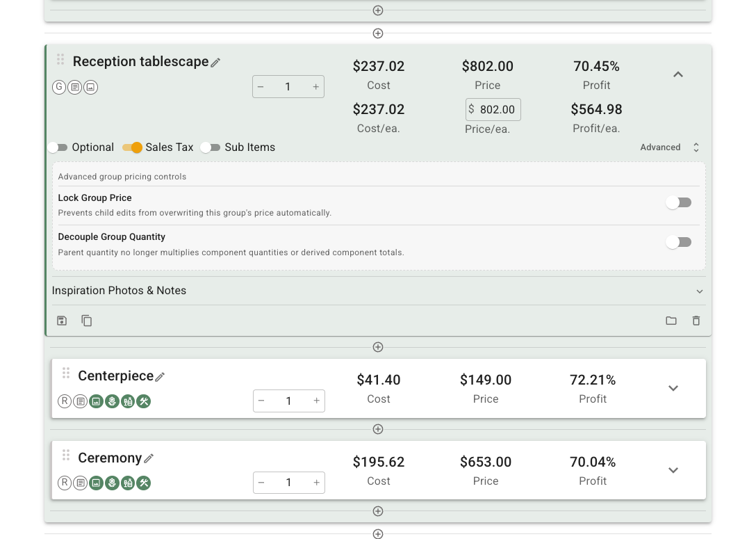756x539 pixels.
Task: Click the $564.98 Profit/ea. value
Action: (596, 109)
